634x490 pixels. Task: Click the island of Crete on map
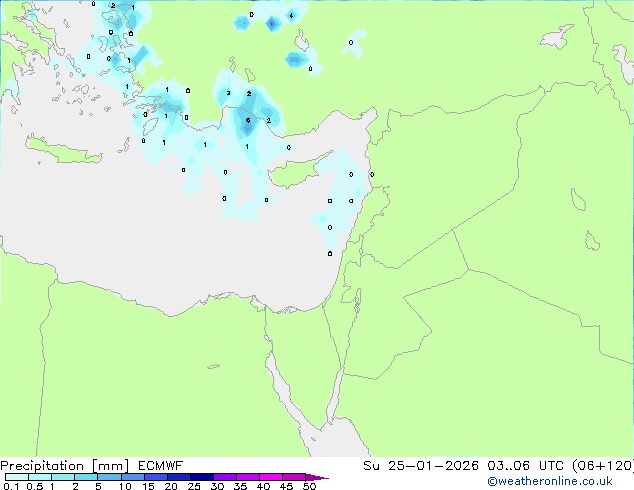pos(63,150)
